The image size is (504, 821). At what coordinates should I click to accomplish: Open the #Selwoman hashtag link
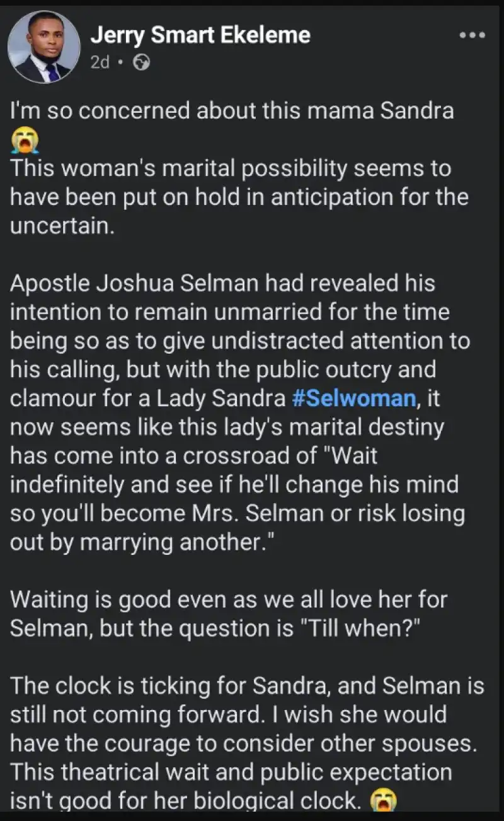coord(353,399)
